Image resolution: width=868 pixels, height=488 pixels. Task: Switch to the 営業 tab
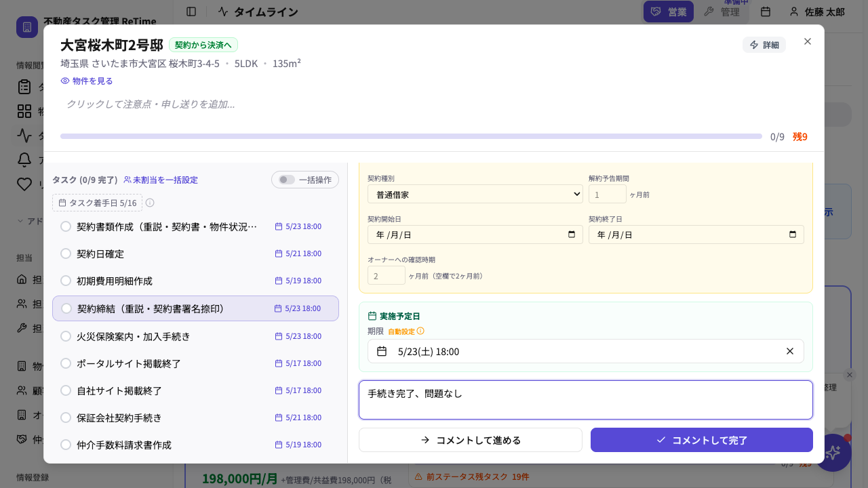[x=669, y=12]
